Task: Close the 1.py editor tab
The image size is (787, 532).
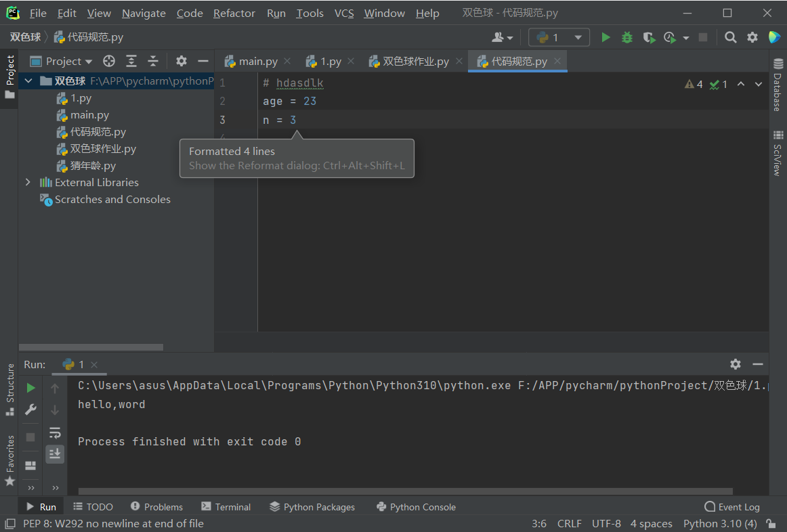Action: point(351,61)
